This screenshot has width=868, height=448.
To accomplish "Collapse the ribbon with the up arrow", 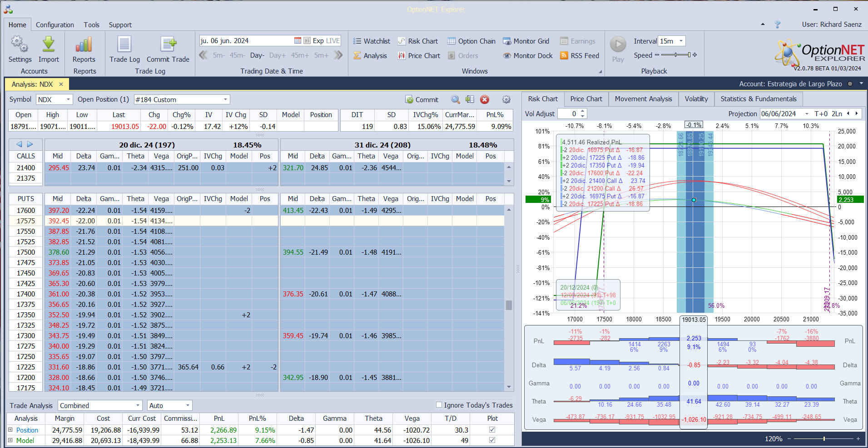I will click(763, 25).
